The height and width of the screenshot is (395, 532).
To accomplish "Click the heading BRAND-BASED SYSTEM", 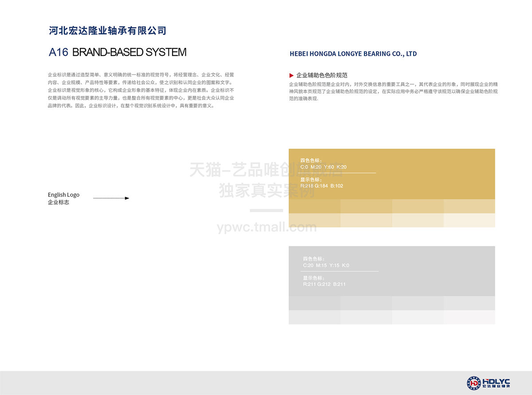I will coord(129,52).
